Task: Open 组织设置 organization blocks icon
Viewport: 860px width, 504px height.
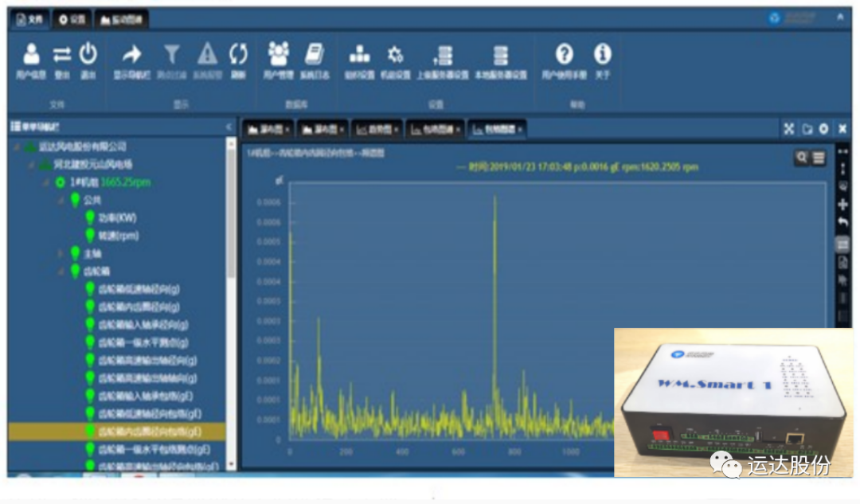Action: (x=359, y=54)
